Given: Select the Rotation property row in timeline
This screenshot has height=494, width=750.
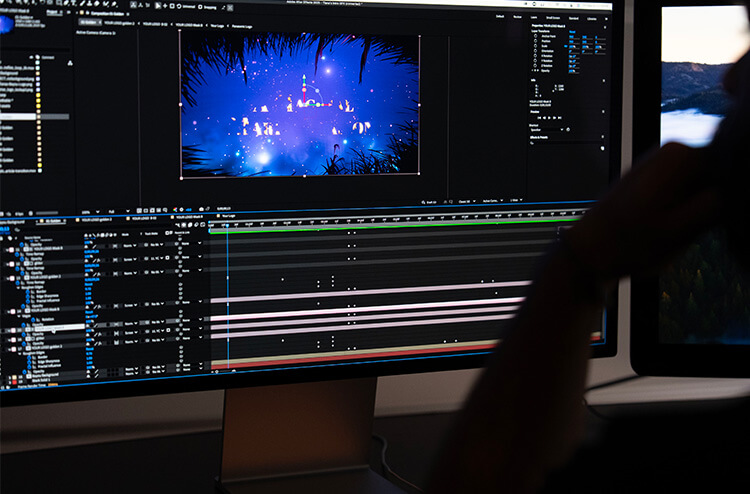Looking at the screenshot, I should click(x=47, y=319).
